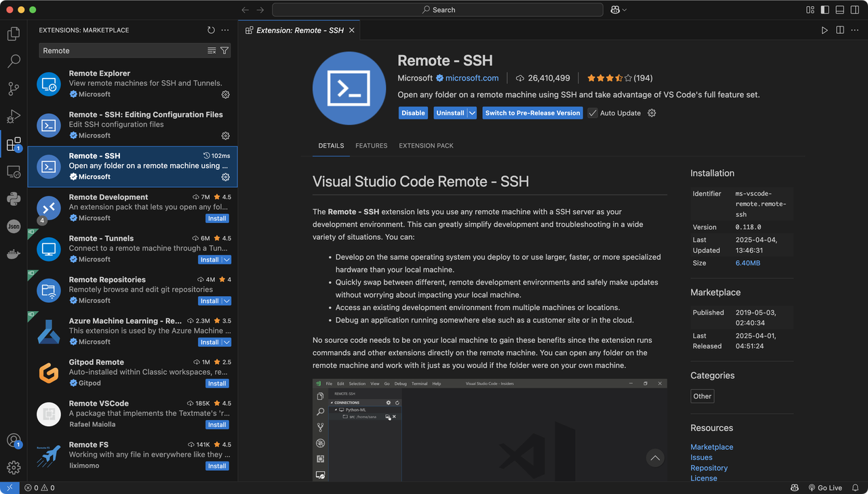Click Go Live in the status bar
The height and width of the screenshot is (494, 868).
[x=825, y=488]
